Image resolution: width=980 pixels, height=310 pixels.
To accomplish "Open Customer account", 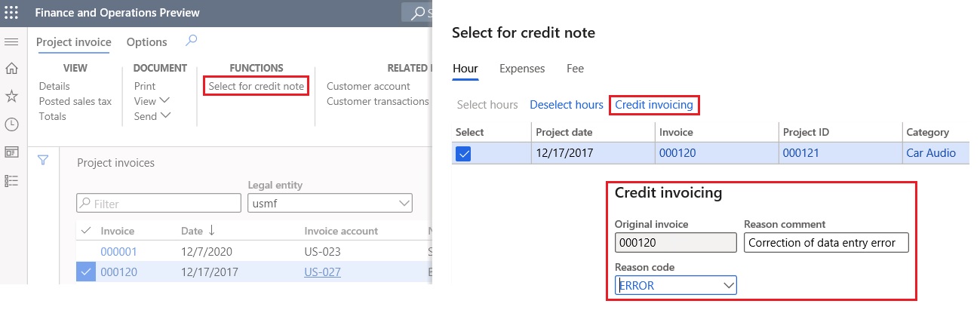I will [368, 86].
